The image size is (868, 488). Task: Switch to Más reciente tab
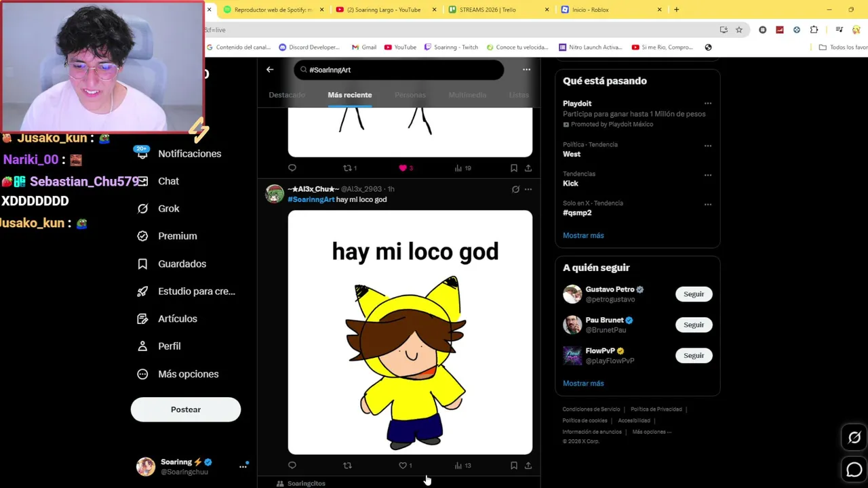[350, 95]
